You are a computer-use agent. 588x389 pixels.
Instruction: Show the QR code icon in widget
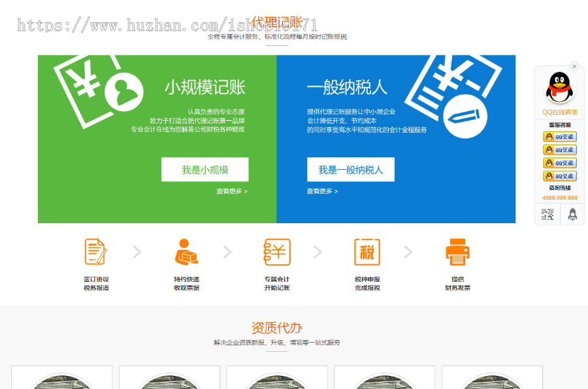(x=547, y=214)
